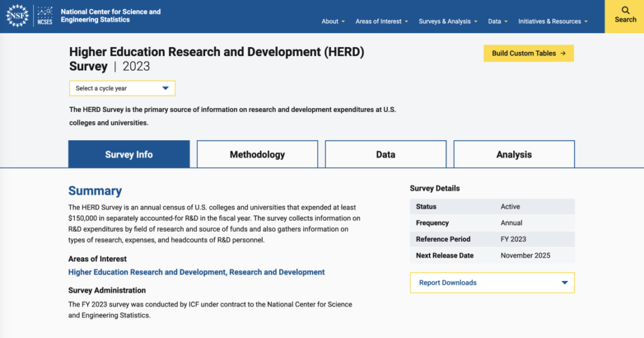Click the Report Downloads chevron arrow

coord(564,283)
